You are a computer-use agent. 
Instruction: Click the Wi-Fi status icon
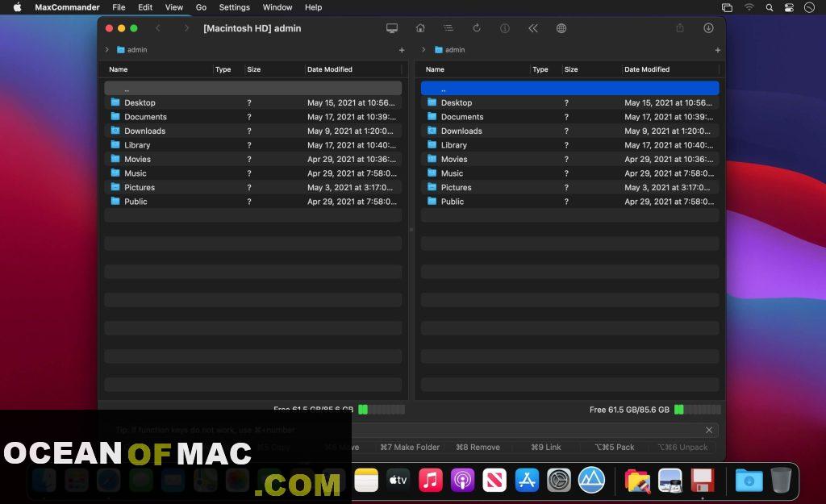point(749,7)
